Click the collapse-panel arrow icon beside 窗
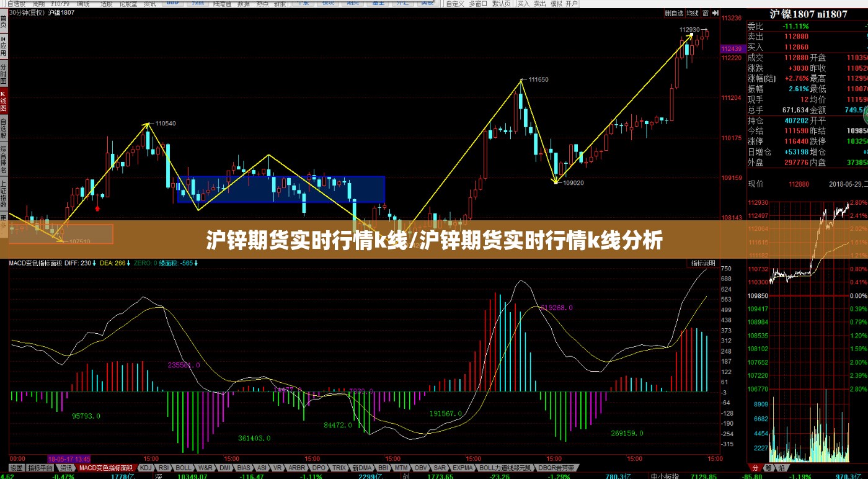 [x=715, y=13]
